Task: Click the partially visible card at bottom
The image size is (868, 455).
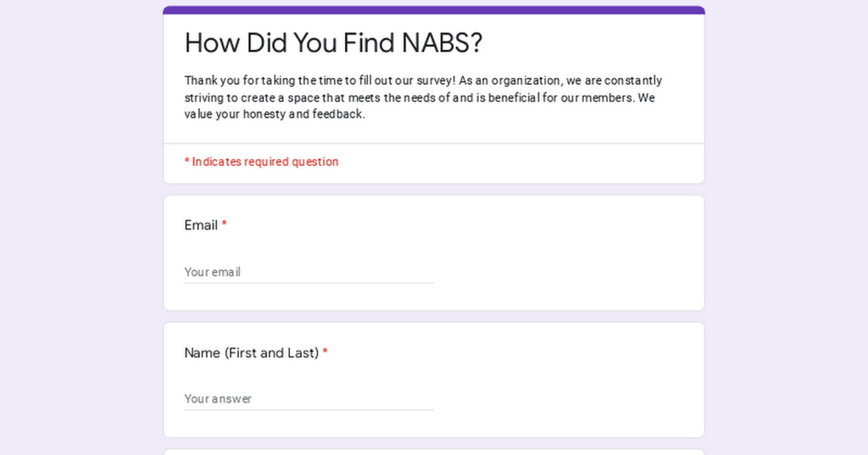Action: [x=434, y=452]
